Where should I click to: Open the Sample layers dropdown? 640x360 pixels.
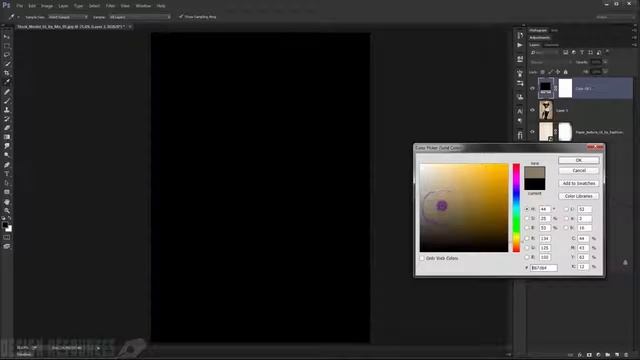pos(140,17)
